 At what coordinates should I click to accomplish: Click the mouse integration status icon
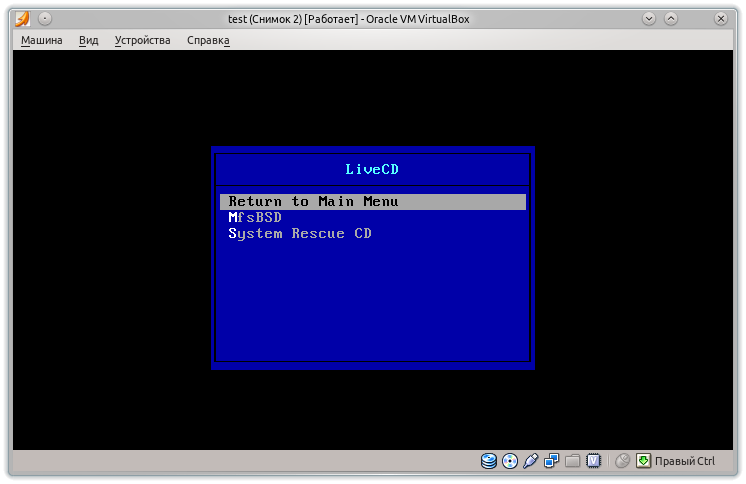(x=622, y=461)
